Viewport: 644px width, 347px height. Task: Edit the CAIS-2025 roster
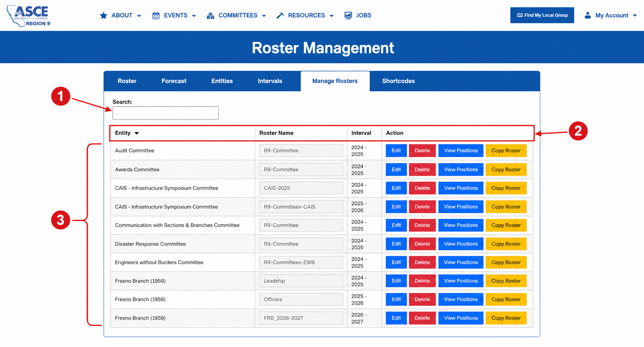click(396, 188)
